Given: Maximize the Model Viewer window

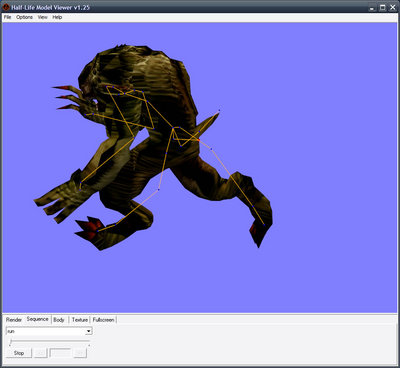Looking at the screenshot, I should click(x=383, y=7).
